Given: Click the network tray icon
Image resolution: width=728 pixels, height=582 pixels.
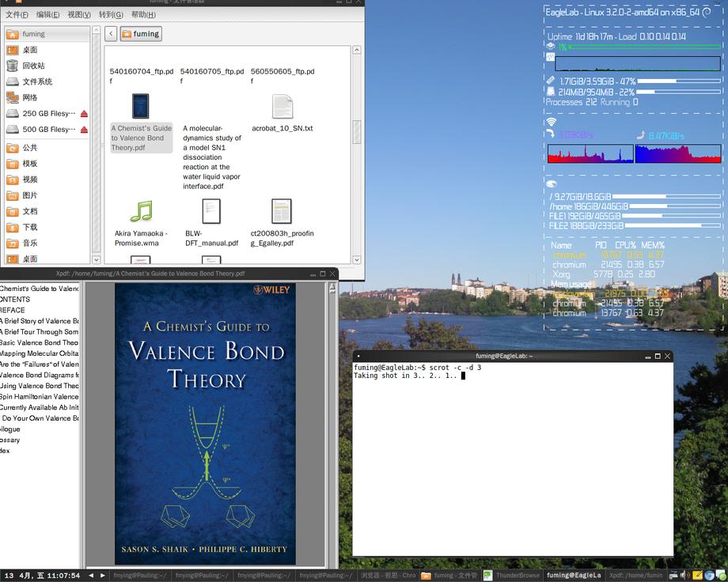Looking at the screenshot, I should click(673, 576).
